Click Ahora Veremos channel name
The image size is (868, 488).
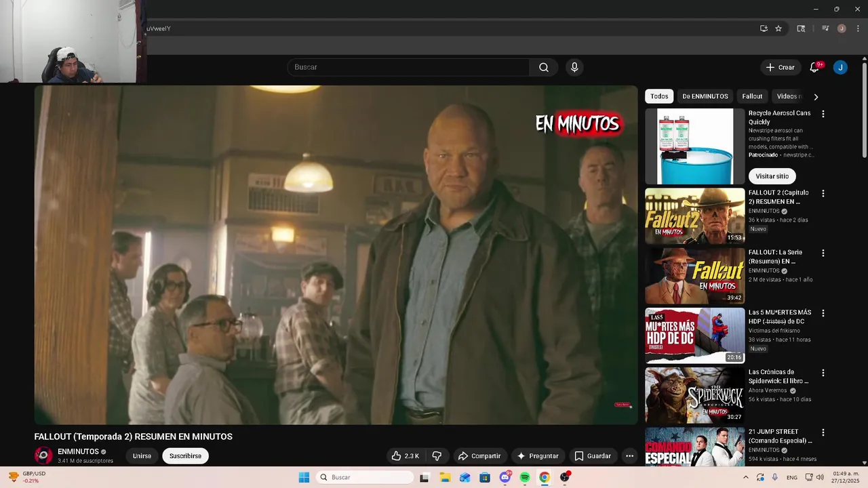(768, 390)
